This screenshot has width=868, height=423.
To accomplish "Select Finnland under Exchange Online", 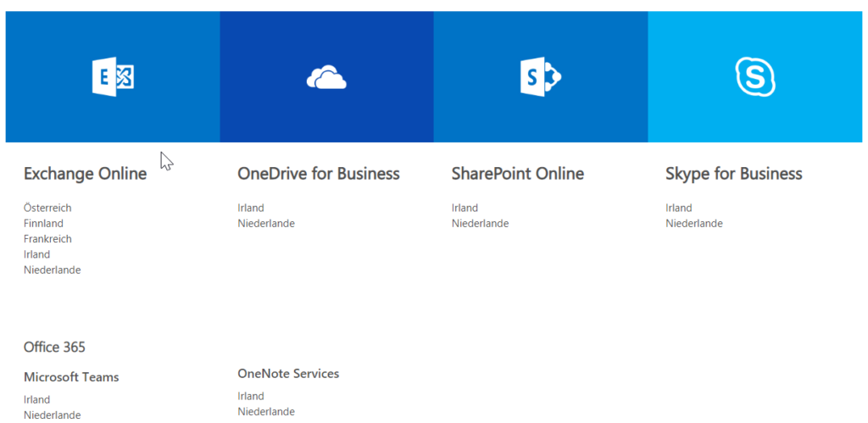I will (x=43, y=224).
